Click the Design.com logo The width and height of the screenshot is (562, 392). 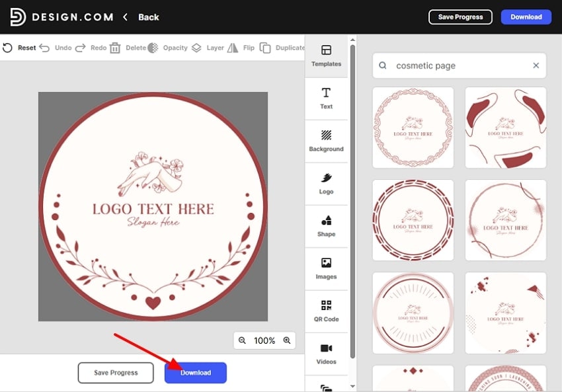pos(61,17)
